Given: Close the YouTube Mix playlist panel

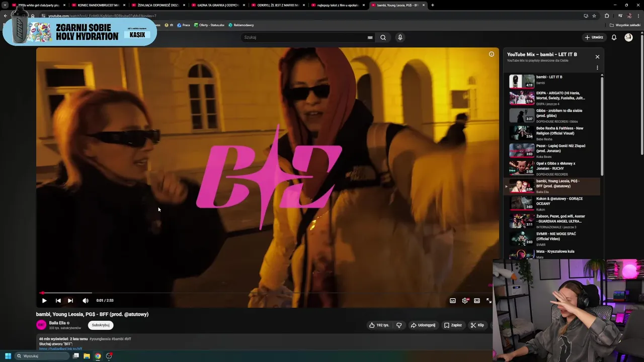Looking at the screenshot, I should click(x=597, y=57).
